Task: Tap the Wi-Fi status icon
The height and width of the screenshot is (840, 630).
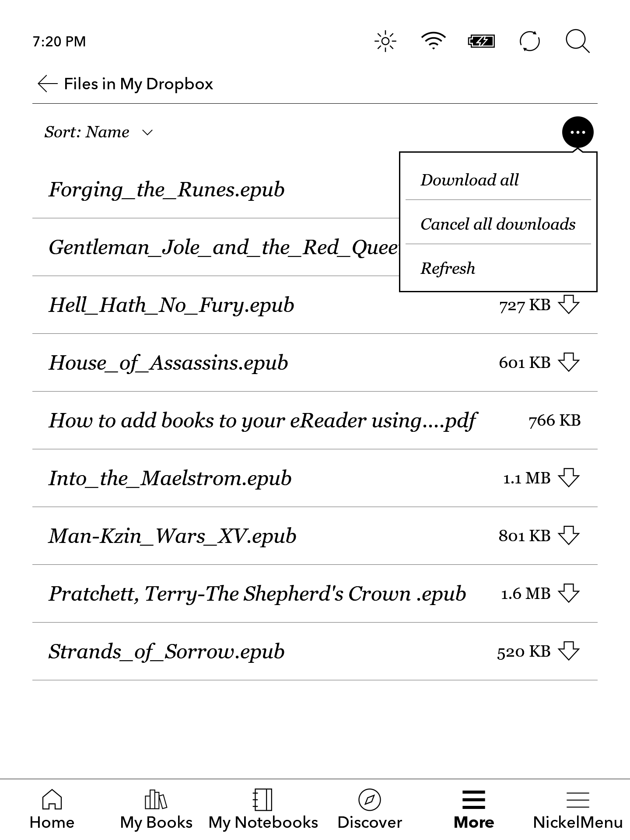Action: (x=433, y=41)
